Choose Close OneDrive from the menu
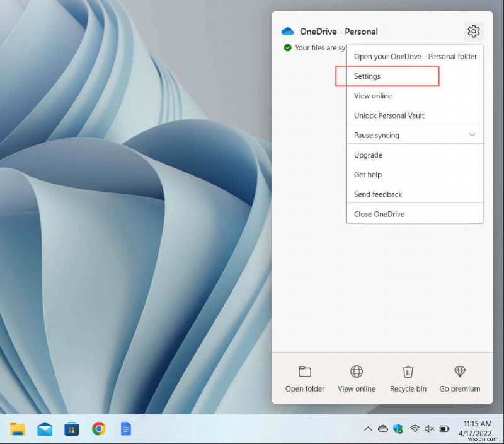This screenshot has width=504, height=444. [x=378, y=214]
